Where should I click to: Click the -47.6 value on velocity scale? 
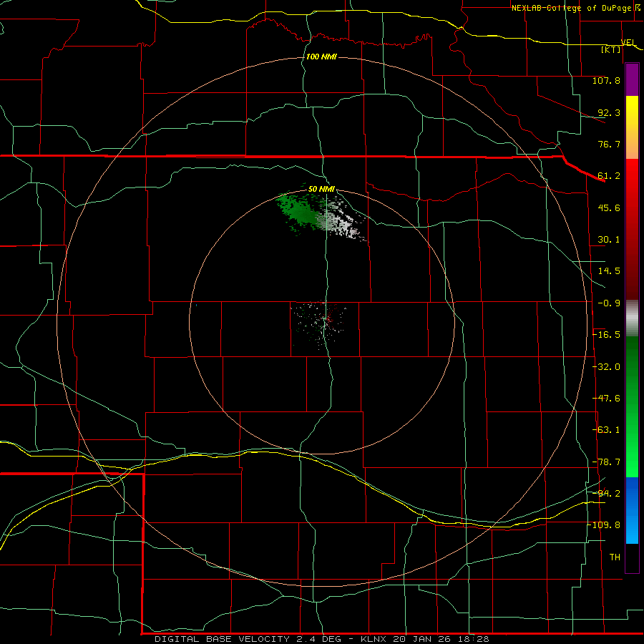tap(606, 399)
